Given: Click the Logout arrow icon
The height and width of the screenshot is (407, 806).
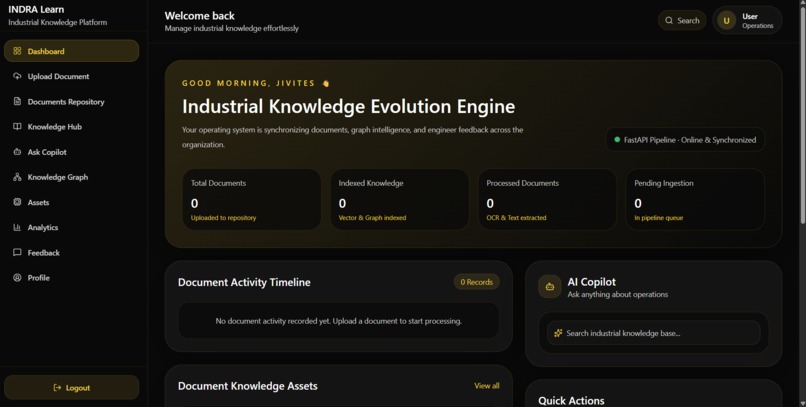Looking at the screenshot, I should (x=57, y=387).
